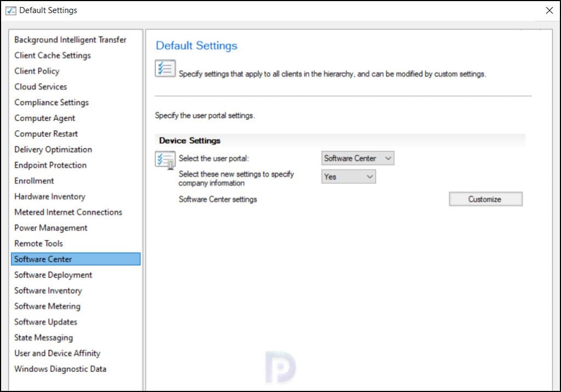Select User and Device Affinity
This screenshot has height=392, width=561.
[x=57, y=353]
